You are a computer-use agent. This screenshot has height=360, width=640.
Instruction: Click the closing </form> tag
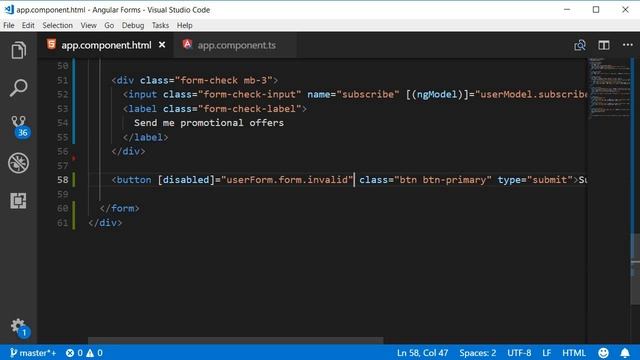point(120,208)
